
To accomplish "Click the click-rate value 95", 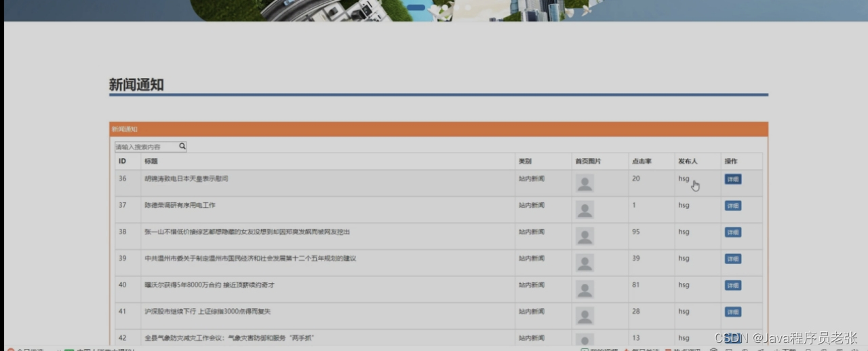I will (x=636, y=232).
